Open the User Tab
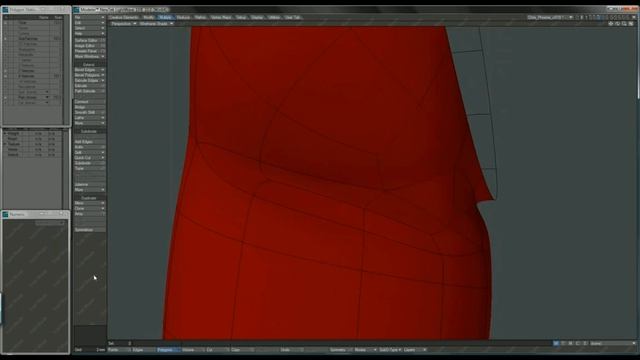This screenshot has width=640, height=360. (293, 18)
